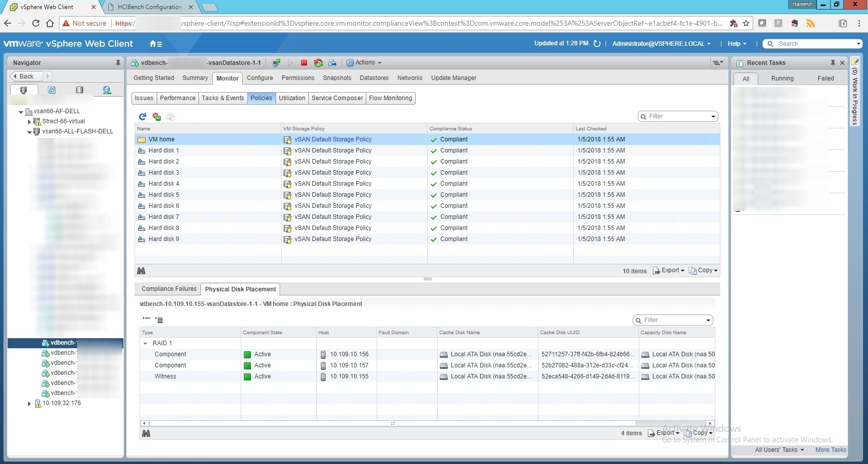
Task: Switch to the Configure tab
Action: [x=259, y=78]
